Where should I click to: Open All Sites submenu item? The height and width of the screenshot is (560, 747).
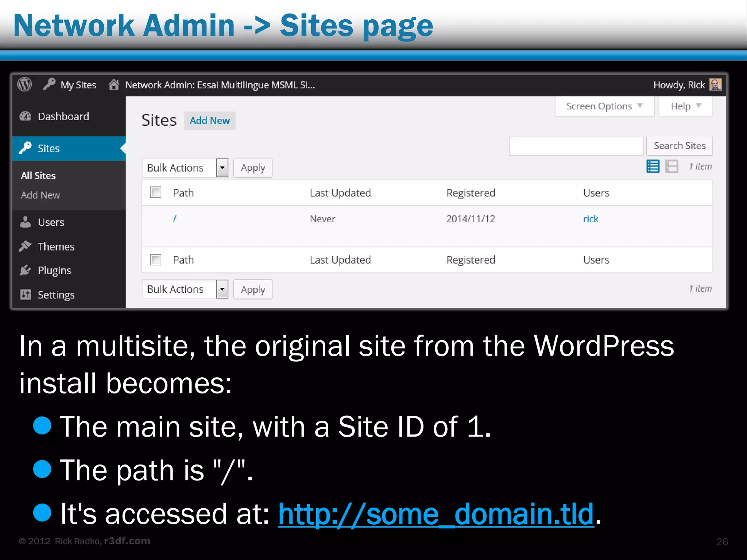click(x=38, y=176)
